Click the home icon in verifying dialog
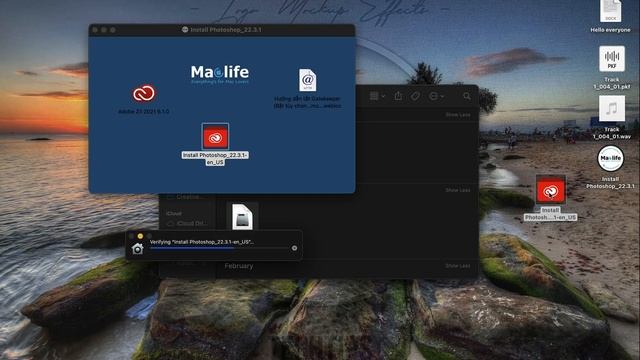The width and height of the screenshot is (640, 360). tap(138, 248)
